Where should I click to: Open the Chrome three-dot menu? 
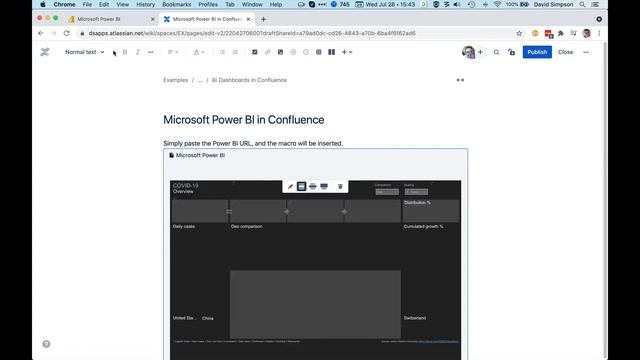(599, 33)
